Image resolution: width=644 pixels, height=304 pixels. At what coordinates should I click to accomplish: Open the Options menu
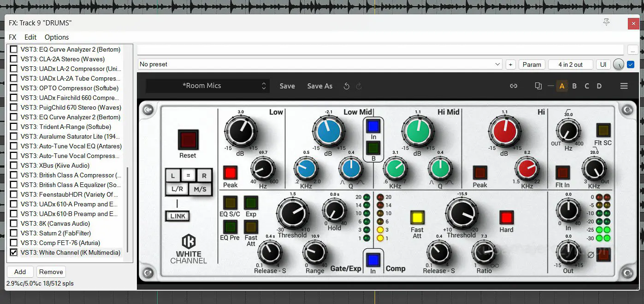point(57,37)
